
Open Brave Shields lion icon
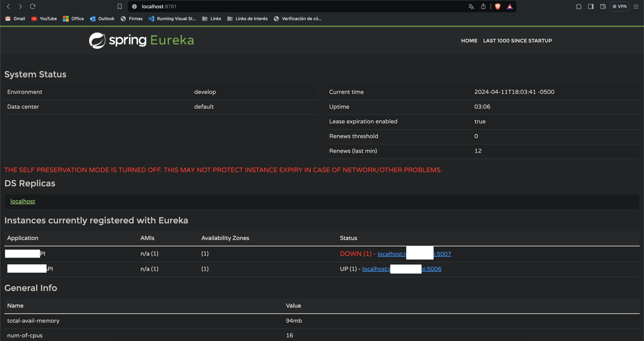pos(498,6)
